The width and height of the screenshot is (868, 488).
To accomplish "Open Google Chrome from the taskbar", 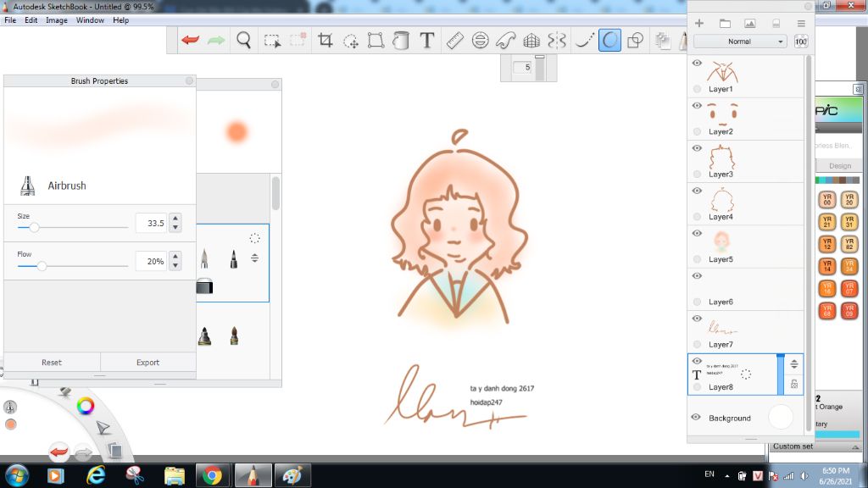I will pos(211,475).
